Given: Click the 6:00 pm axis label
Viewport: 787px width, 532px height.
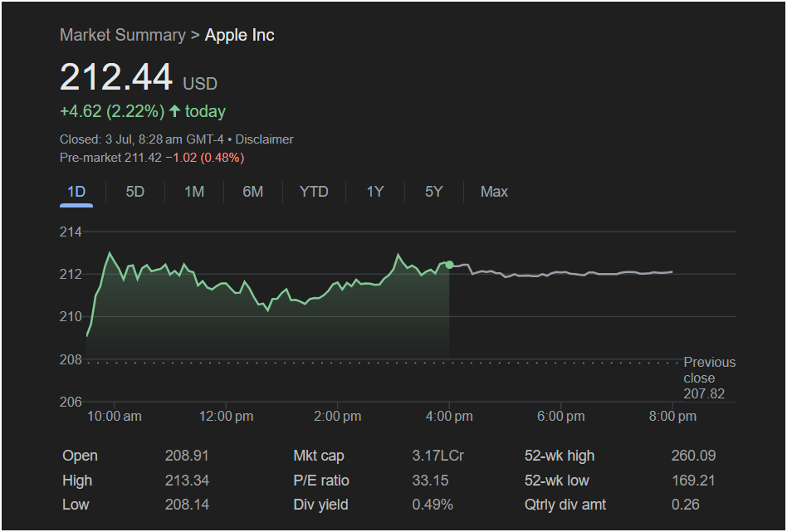Looking at the screenshot, I should click(x=561, y=416).
